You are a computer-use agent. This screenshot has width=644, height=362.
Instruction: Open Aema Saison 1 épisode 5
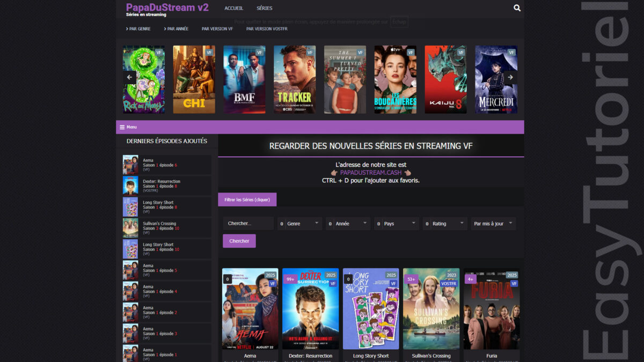point(166,270)
